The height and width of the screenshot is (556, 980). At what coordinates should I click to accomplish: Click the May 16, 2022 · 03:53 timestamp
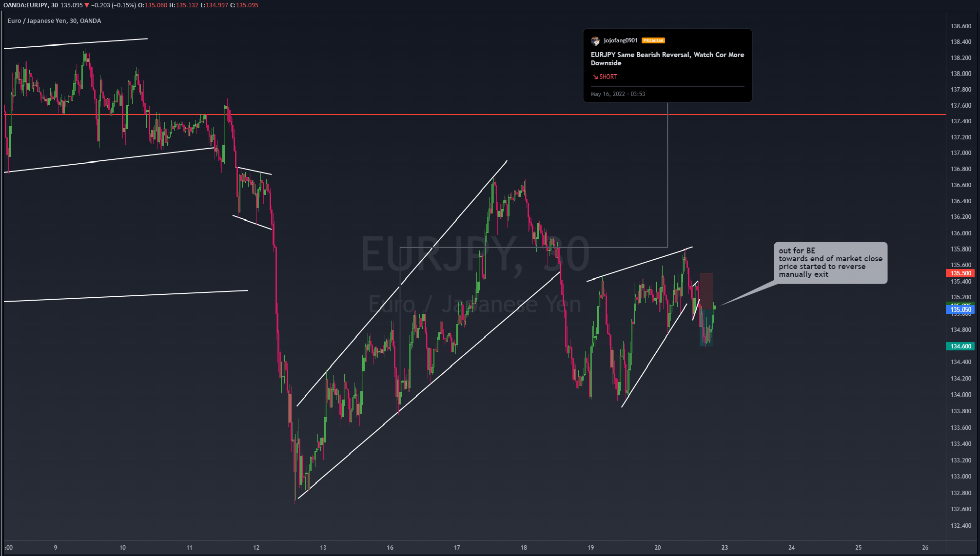tap(618, 94)
